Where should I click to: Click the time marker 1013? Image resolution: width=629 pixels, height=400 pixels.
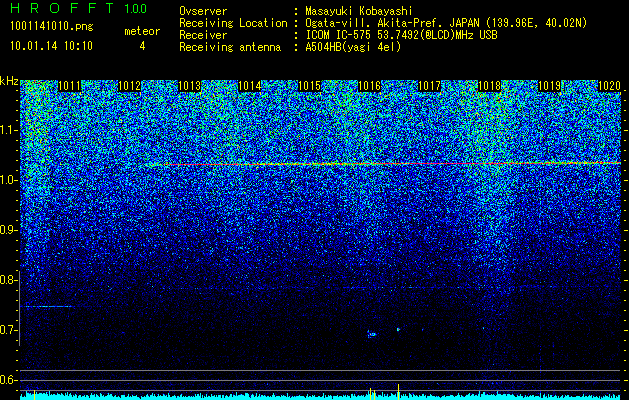(x=189, y=86)
